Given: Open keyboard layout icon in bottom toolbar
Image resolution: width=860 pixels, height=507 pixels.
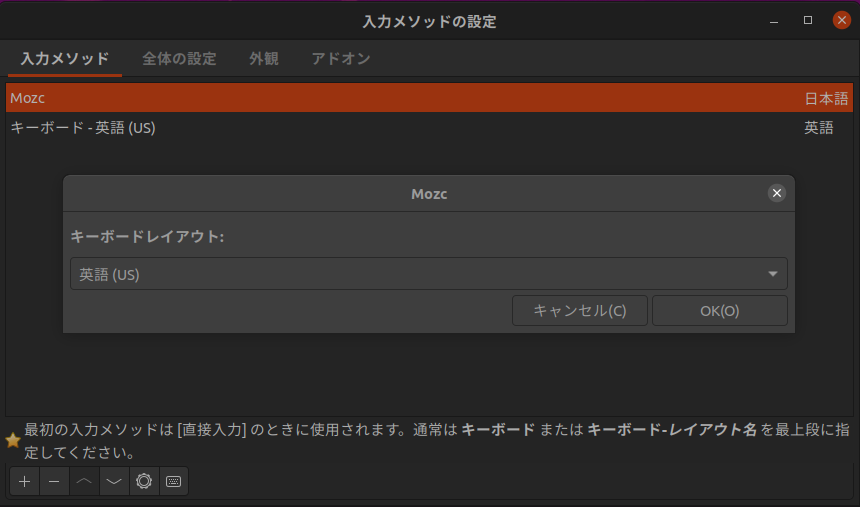Looking at the screenshot, I should coord(173,481).
